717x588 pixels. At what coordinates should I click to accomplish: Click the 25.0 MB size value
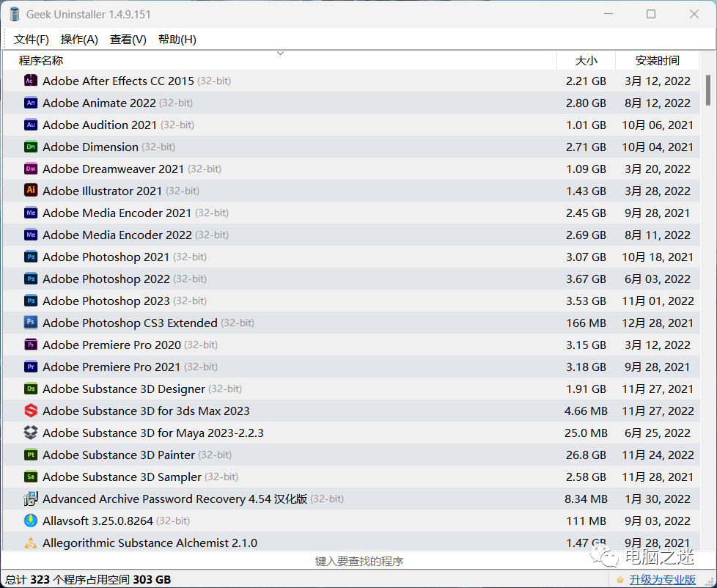586,433
